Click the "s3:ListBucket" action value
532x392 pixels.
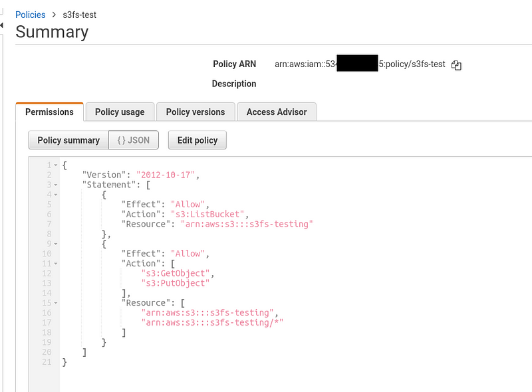(x=207, y=215)
